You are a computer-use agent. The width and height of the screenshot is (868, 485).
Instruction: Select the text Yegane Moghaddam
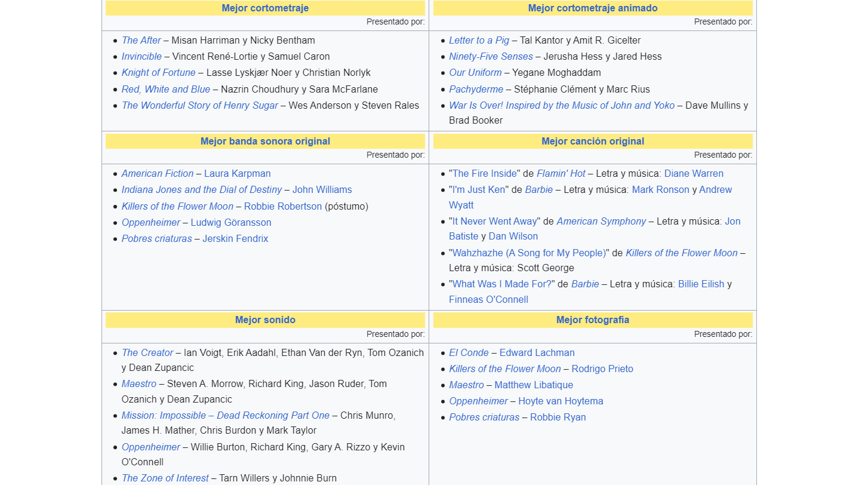[x=556, y=73]
